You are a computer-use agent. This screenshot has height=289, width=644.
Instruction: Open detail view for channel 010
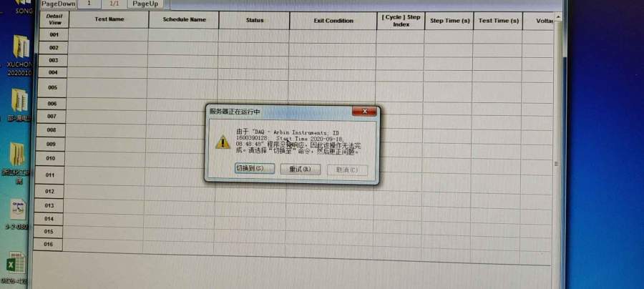[51, 159]
